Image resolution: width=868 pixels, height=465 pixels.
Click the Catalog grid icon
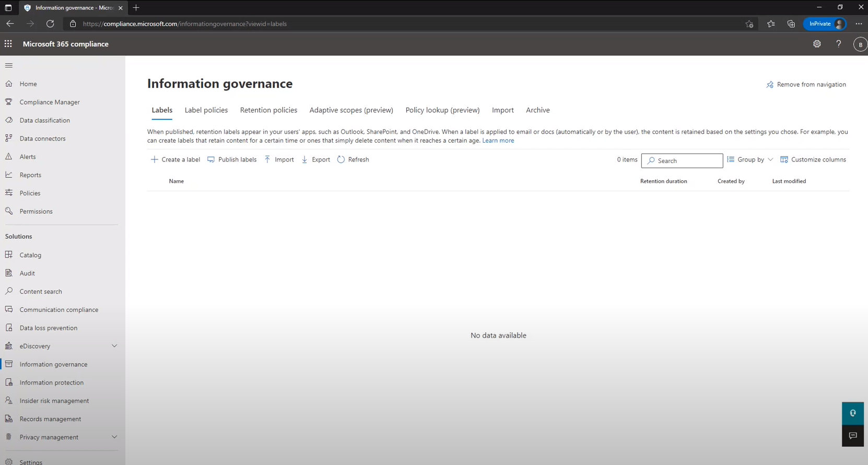(9, 255)
